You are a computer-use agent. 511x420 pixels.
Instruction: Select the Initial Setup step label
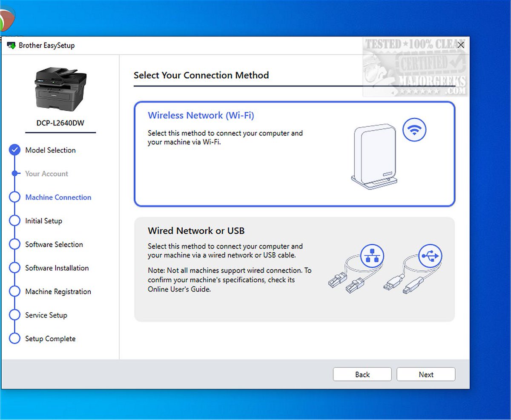[x=43, y=221]
